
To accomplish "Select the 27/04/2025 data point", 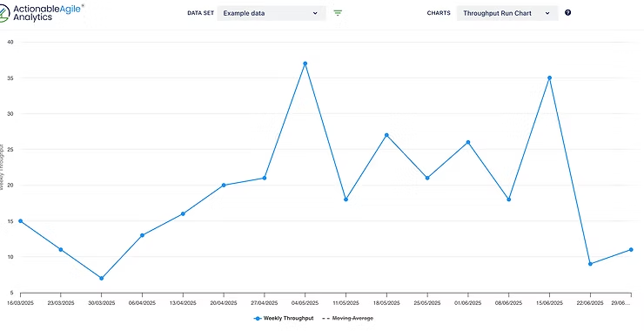I will point(264,178).
